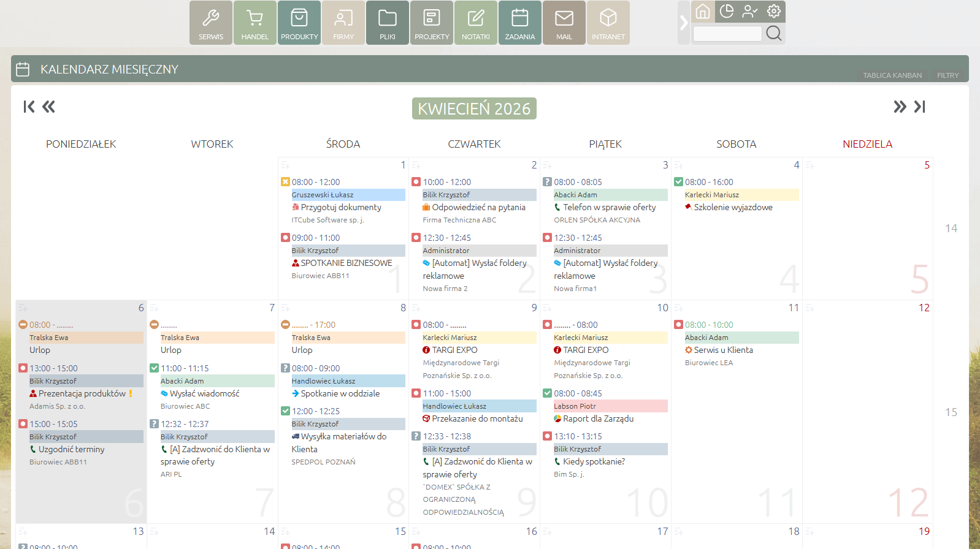Expand the side panel arrow
The image size is (980, 549).
pos(684,23)
